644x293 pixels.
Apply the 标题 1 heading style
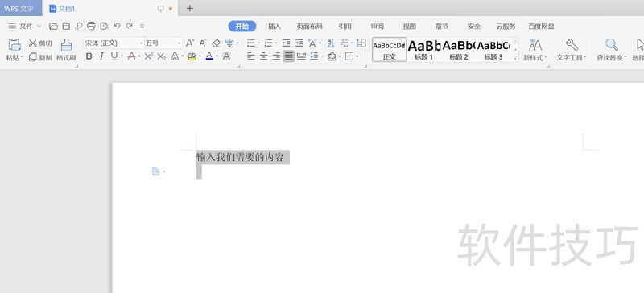point(424,50)
